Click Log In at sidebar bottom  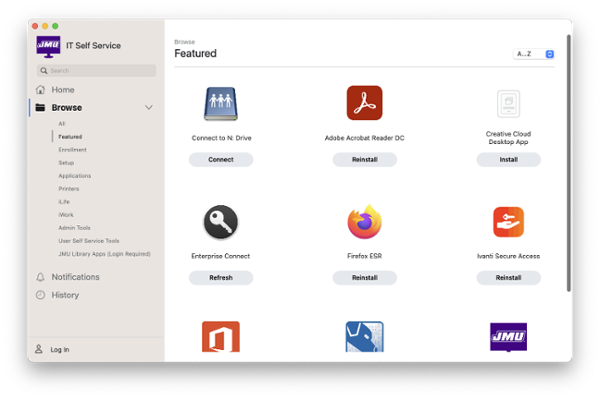pos(60,349)
